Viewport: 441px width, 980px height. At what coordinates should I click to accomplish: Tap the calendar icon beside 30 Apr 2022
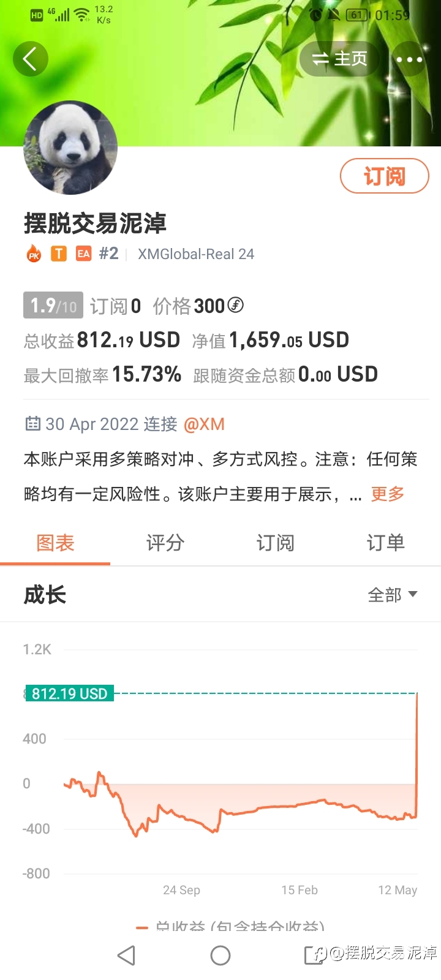pyautogui.click(x=32, y=423)
